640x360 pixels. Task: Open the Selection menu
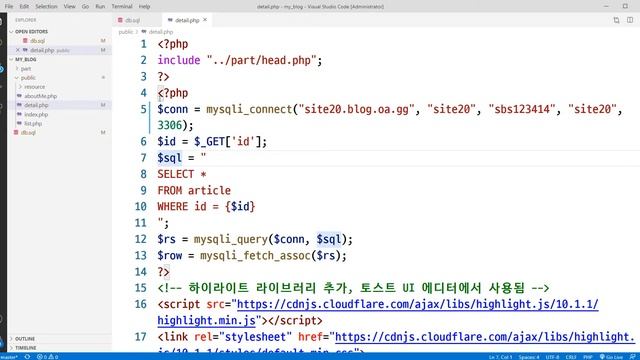(46, 7)
